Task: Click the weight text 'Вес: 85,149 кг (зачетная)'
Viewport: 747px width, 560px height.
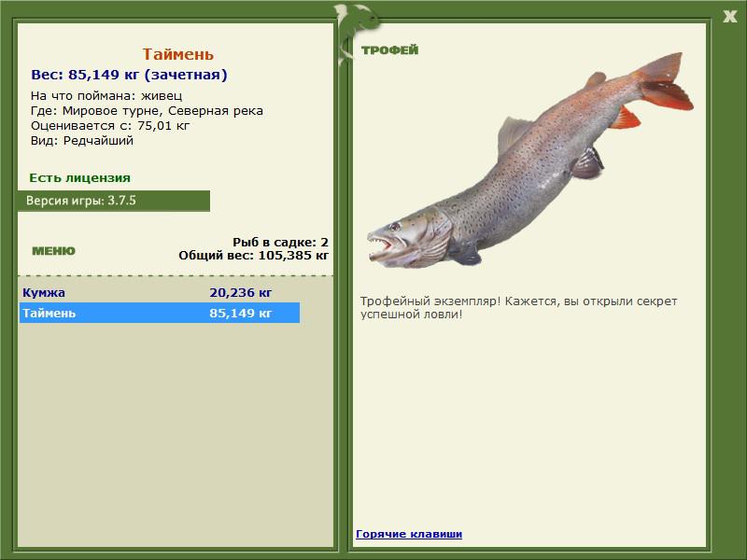Action: (129, 75)
